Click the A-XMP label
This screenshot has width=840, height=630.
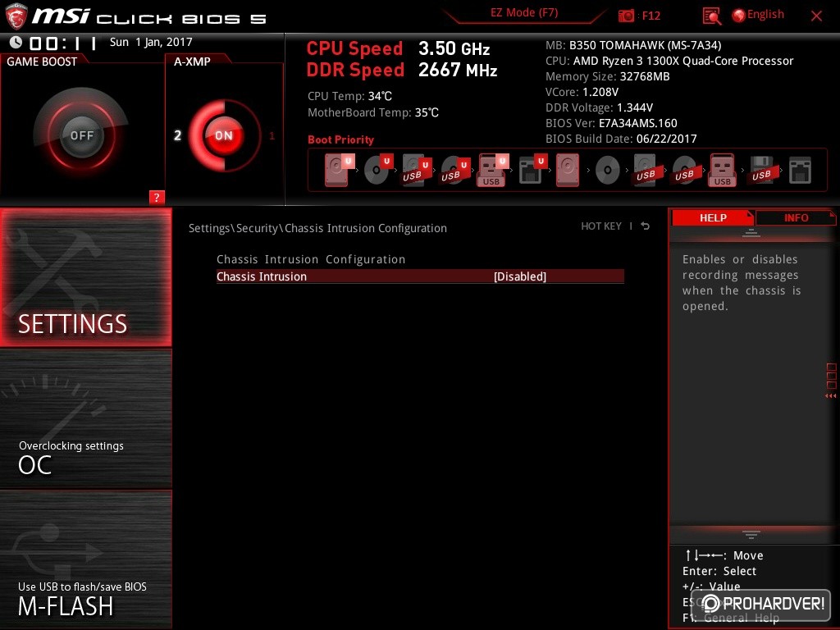point(192,62)
